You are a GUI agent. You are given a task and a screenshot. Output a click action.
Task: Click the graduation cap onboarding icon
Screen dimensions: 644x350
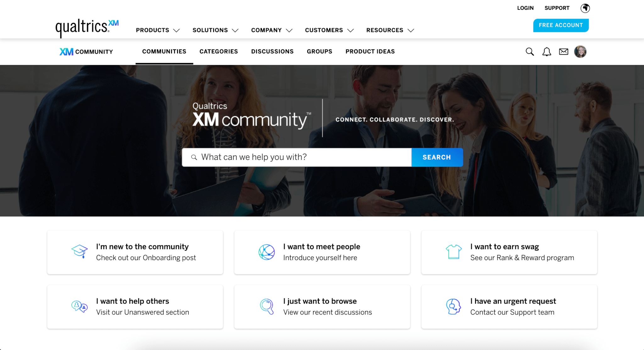click(x=80, y=252)
